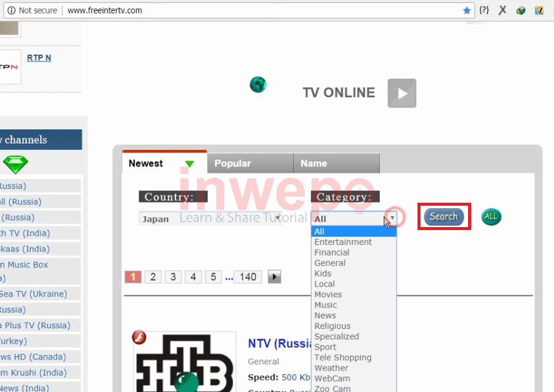Click the X extension icon in toolbar

pos(502,10)
